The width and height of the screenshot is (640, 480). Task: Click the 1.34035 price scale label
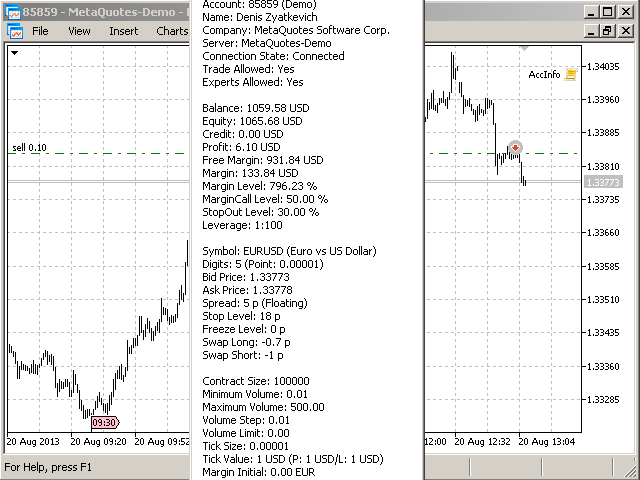603,67
